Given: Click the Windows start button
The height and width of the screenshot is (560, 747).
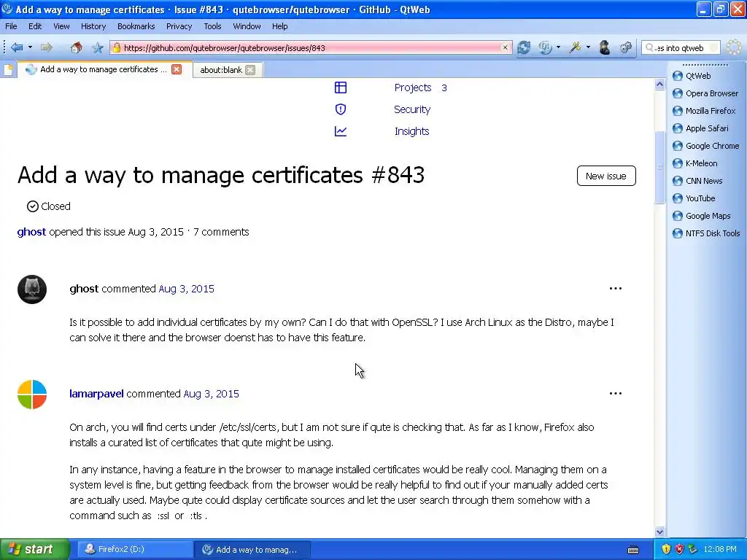Looking at the screenshot, I should 34,549.
